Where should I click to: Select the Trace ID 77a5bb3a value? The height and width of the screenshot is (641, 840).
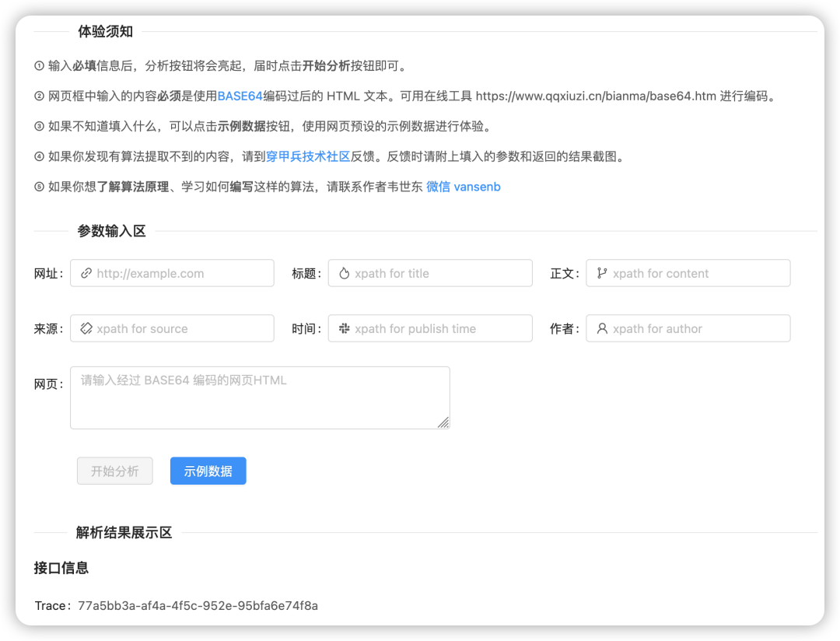point(198,606)
